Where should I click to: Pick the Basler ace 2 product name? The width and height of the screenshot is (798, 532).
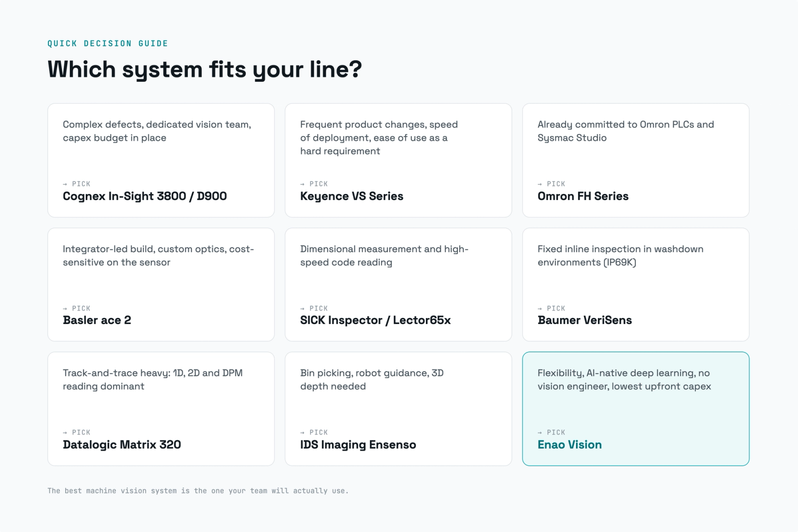pyautogui.click(x=97, y=320)
